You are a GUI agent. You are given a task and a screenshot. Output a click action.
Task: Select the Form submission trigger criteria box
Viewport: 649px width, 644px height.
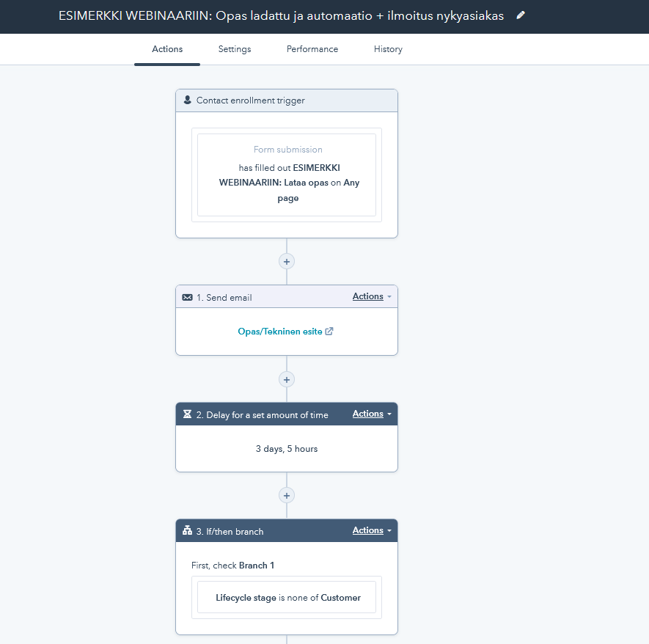pos(287,175)
